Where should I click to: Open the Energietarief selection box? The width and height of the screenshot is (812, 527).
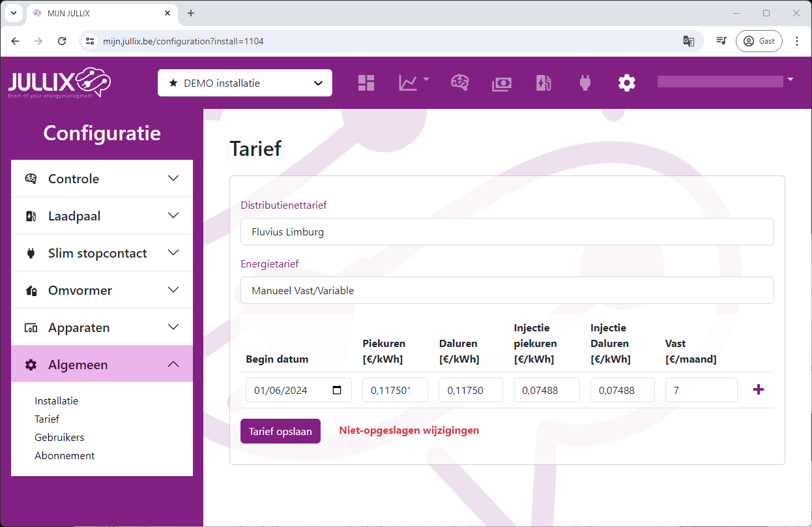click(507, 290)
